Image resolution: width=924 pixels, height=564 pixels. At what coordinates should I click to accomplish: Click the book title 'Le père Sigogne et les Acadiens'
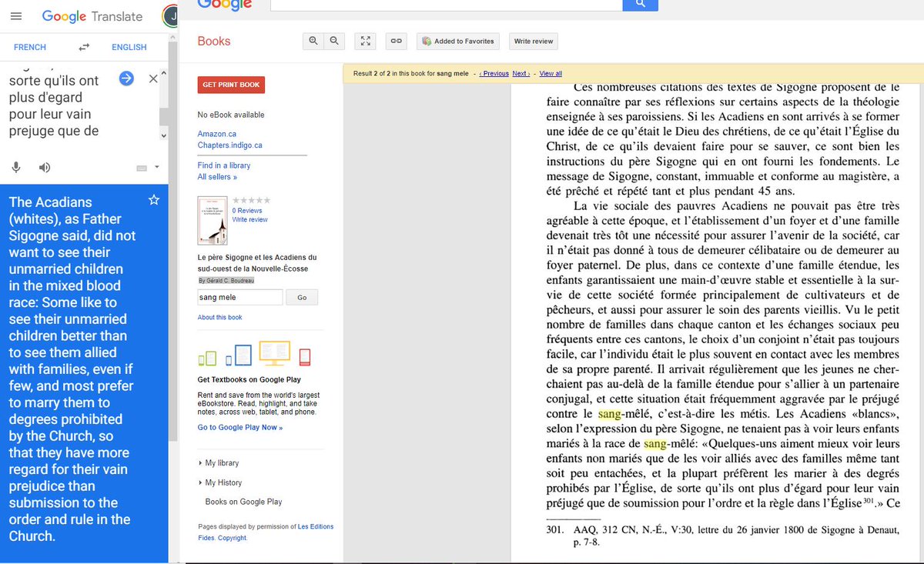pyautogui.click(x=257, y=262)
